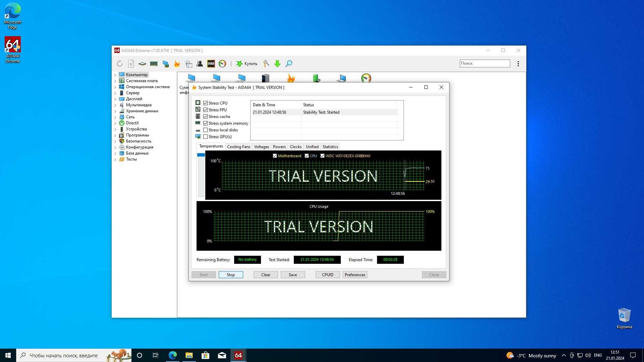Click the Windows Start button

click(x=8, y=355)
